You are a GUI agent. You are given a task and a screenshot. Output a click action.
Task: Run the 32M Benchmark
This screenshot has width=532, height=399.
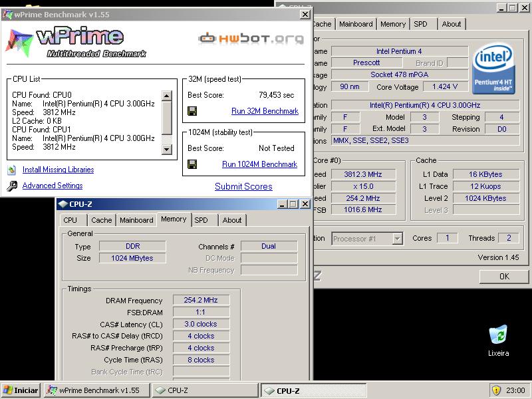coord(265,111)
